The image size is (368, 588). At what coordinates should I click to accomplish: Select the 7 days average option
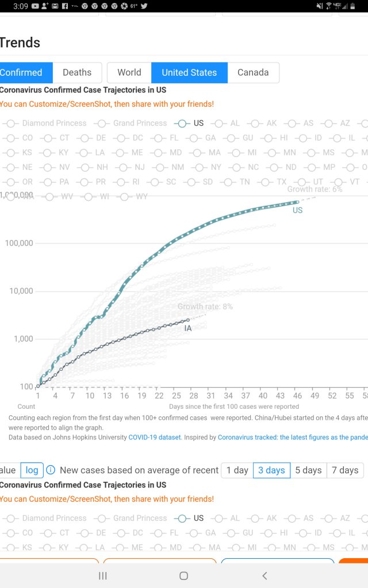(x=345, y=470)
